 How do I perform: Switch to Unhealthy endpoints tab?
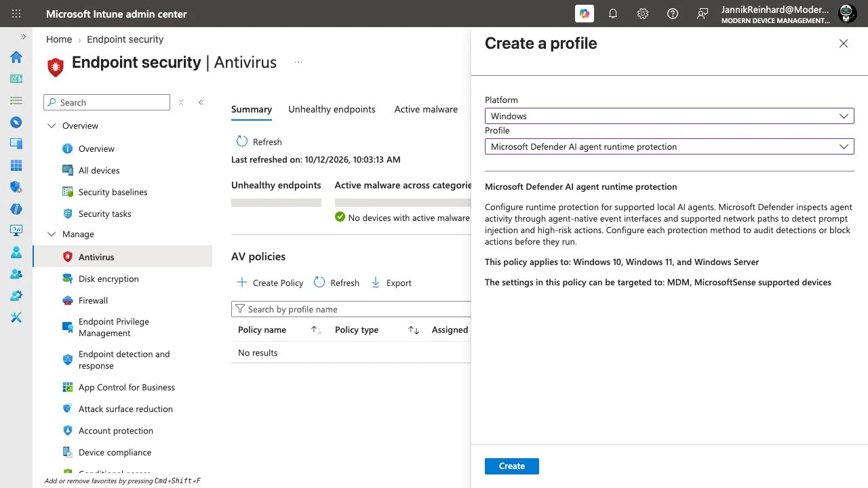point(332,109)
